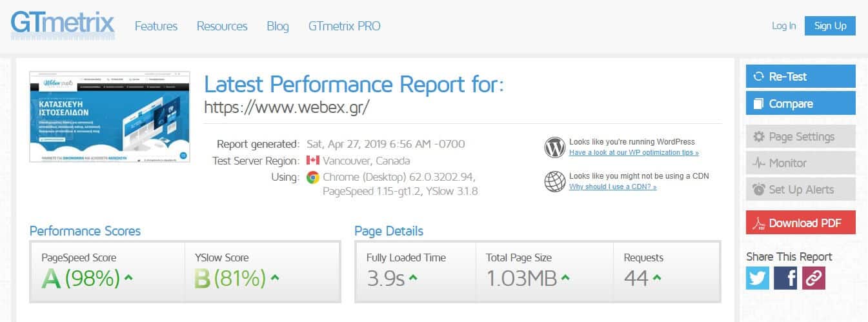Image resolution: width=868 pixels, height=322 pixels.
Task: Click the 'Requests' label
Action: point(643,257)
